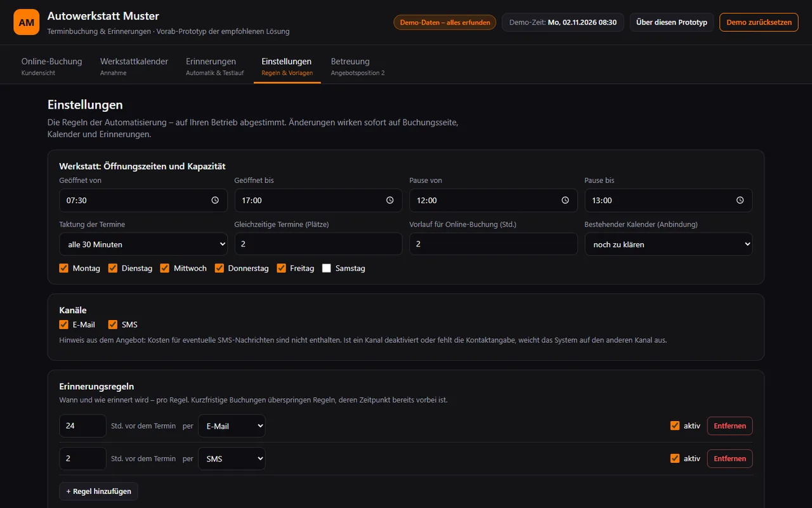Remove the 24-hour E-Mail reminder rule
The height and width of the screenshot is (508, 812).
tap(730, 426)
